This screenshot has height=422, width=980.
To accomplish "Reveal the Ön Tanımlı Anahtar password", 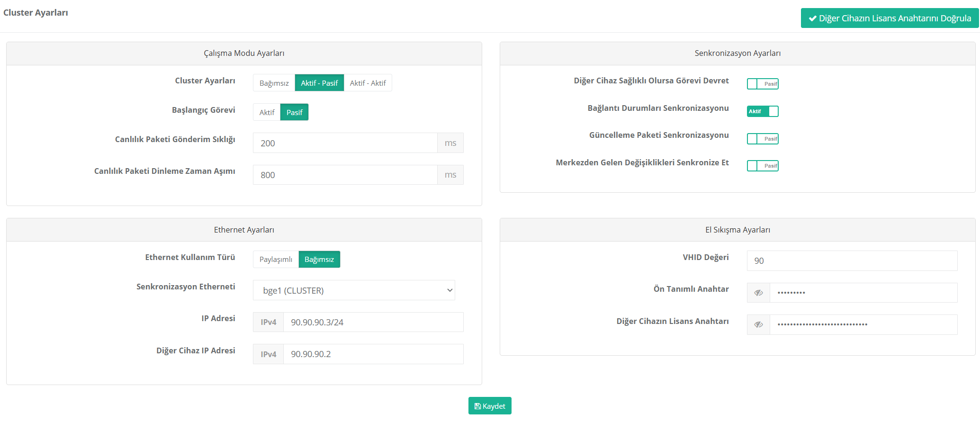I will [x=758, y=293].
